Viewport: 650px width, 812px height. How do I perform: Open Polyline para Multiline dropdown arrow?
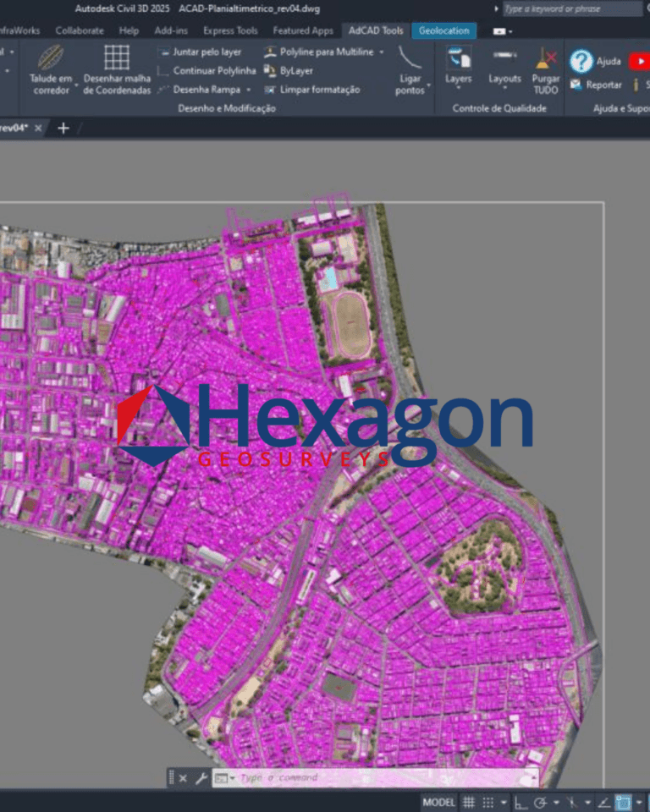click(x=382, y=52)
